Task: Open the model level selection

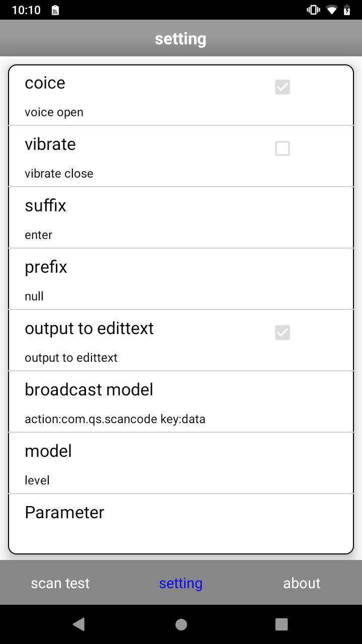Action: (181, 463)
